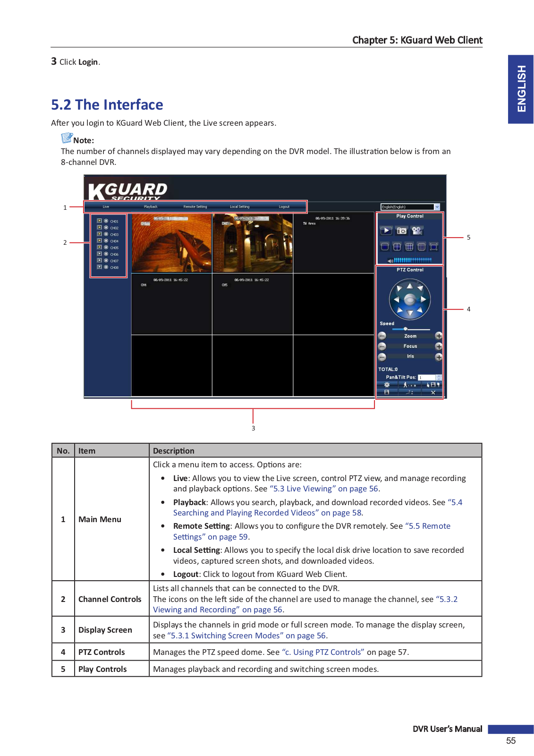Select the CH06 radio button
The width and height of the screenshot is (534, 756).
106,254
